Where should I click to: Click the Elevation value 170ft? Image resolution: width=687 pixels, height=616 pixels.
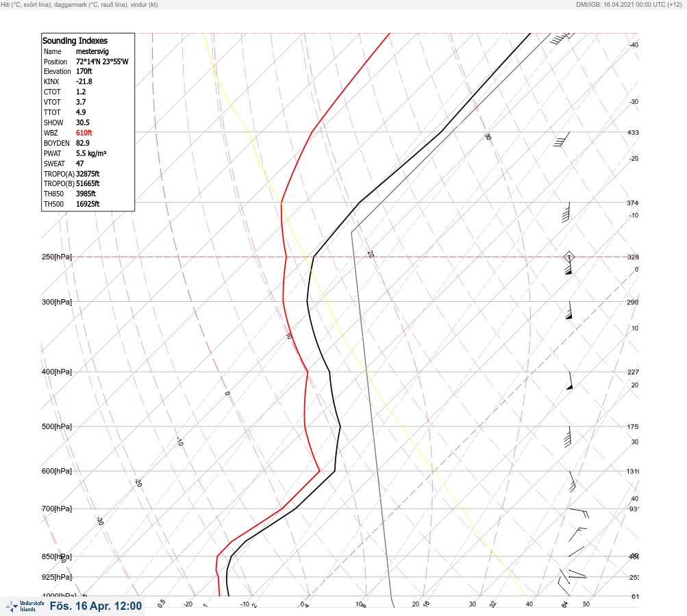click(x=84, y=71)
